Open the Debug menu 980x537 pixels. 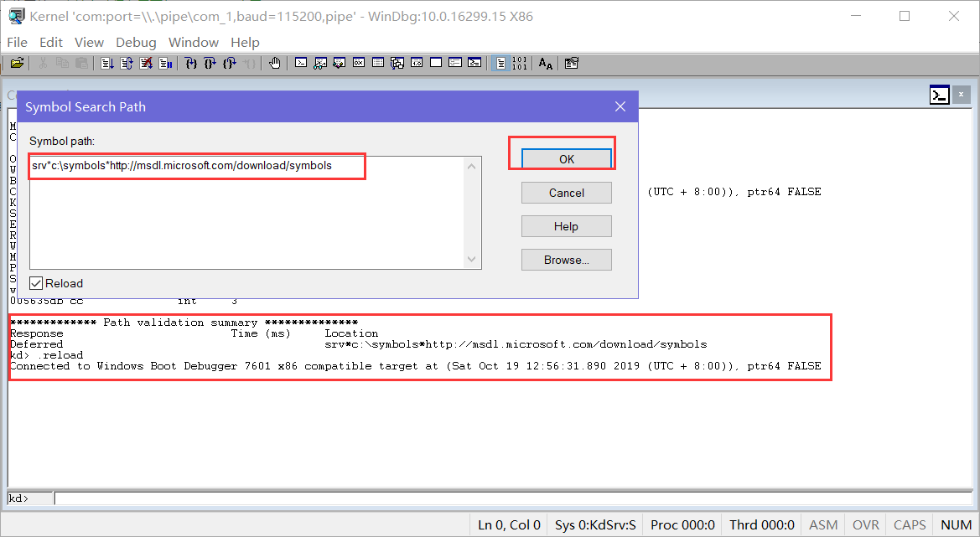pos(136,43)
